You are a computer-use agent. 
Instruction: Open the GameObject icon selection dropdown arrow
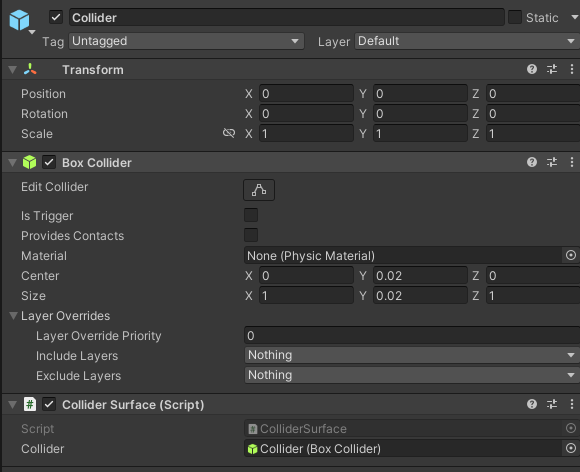32,32
